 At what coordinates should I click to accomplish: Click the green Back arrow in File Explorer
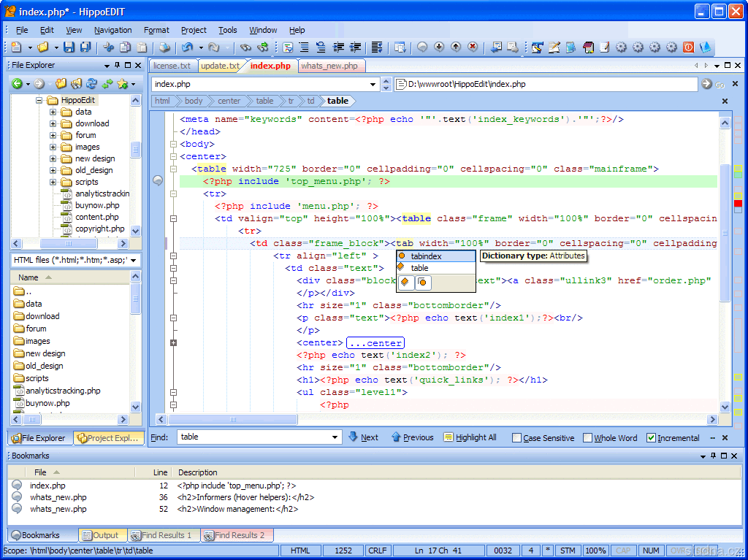[16, 84]
